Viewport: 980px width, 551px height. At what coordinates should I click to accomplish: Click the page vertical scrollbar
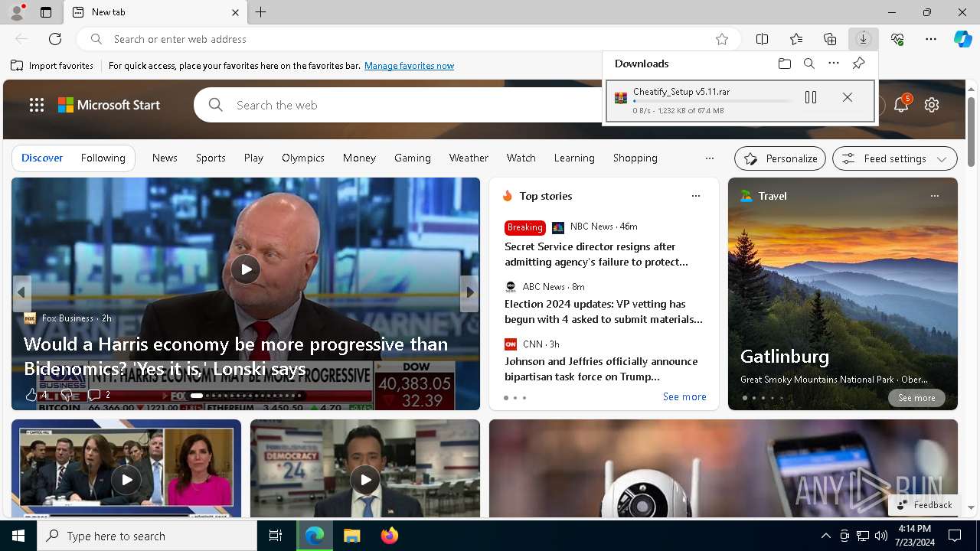(971, 130)
